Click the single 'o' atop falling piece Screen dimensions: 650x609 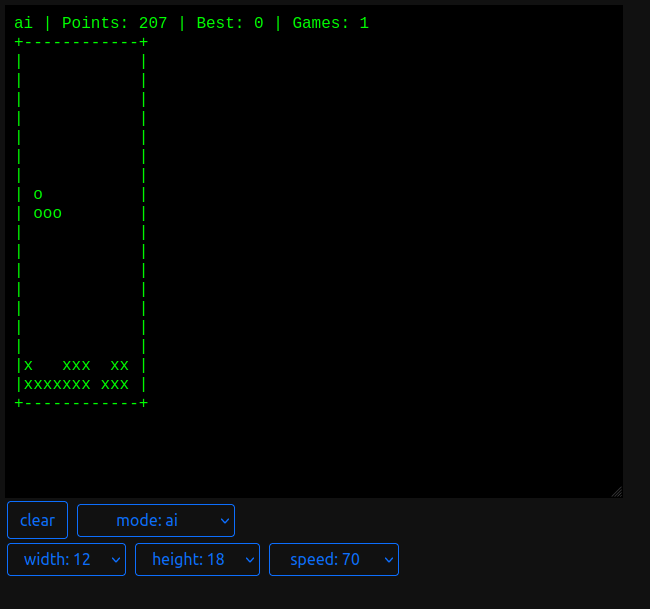click(x=38, y=194)
